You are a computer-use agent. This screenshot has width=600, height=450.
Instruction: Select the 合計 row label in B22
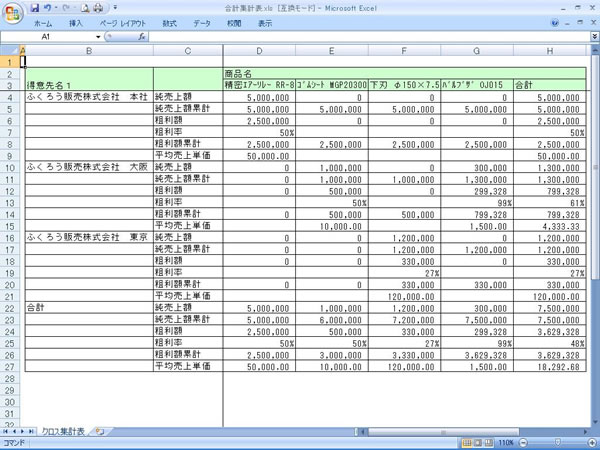pos(89,308)
